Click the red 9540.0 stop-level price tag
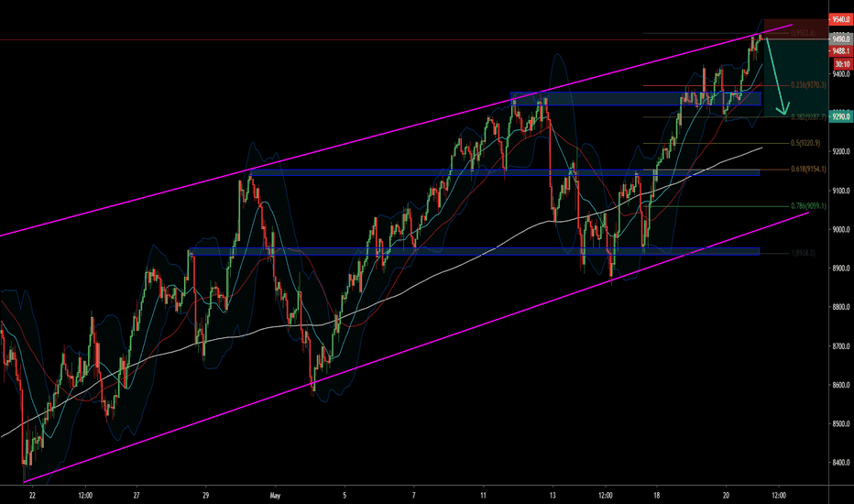This screenshot has height=504, width=854. (x=840, y=19)
